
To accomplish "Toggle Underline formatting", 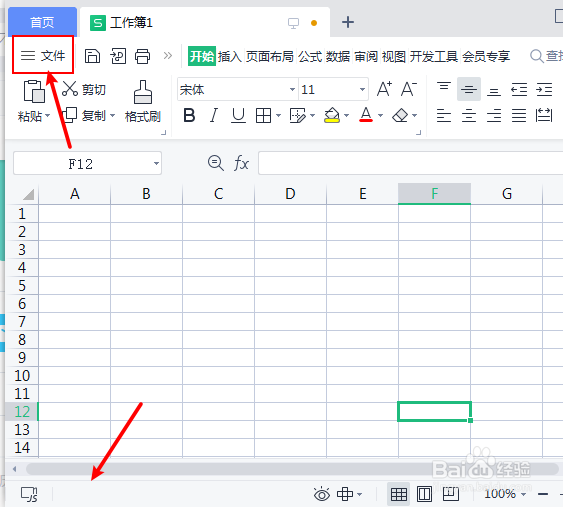I will coord(238,116).
